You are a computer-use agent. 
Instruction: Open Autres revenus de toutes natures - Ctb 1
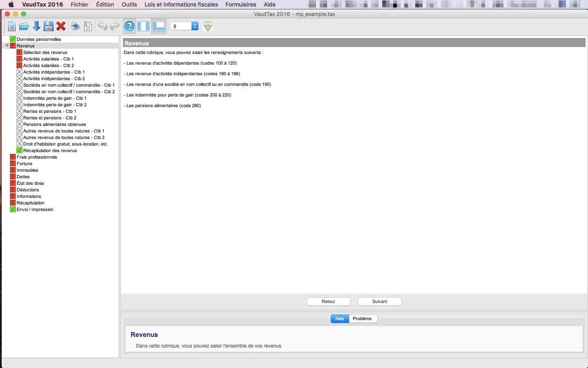coord(64,131)
